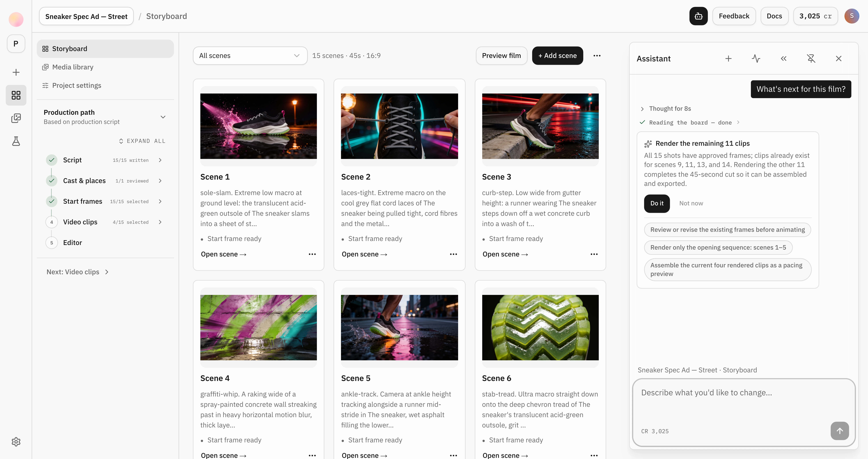Click Do it to render remaining clips
Viewport: 868px width, 459px height.
click(657, 203)
